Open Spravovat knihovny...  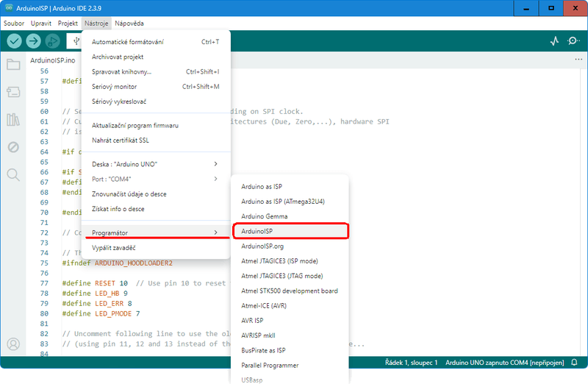(x=156, y=71)
